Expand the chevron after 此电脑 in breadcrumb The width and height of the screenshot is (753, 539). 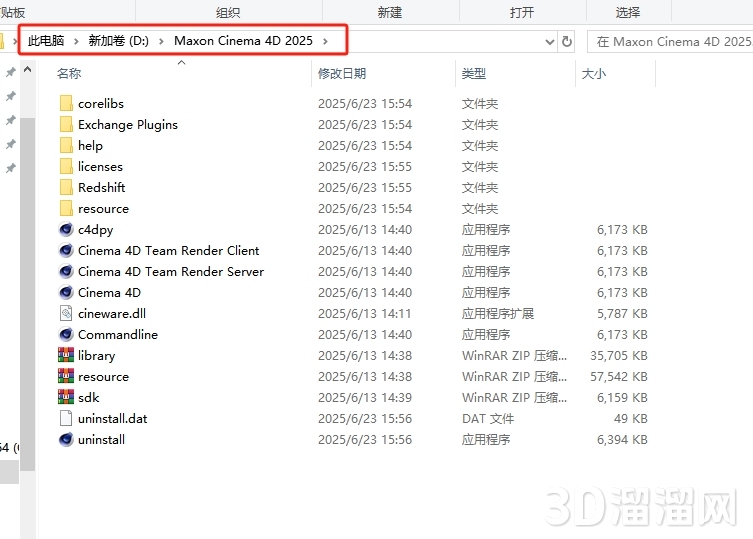[x=76, y=41]
